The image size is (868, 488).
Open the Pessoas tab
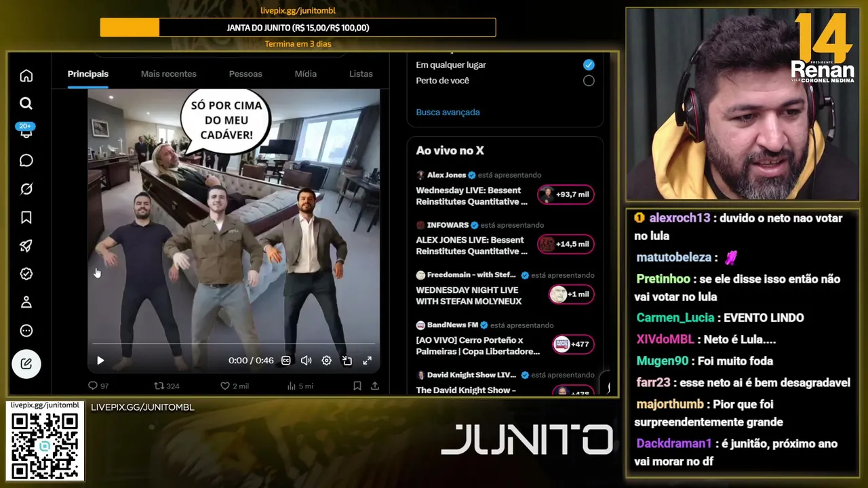coord(245,74)
